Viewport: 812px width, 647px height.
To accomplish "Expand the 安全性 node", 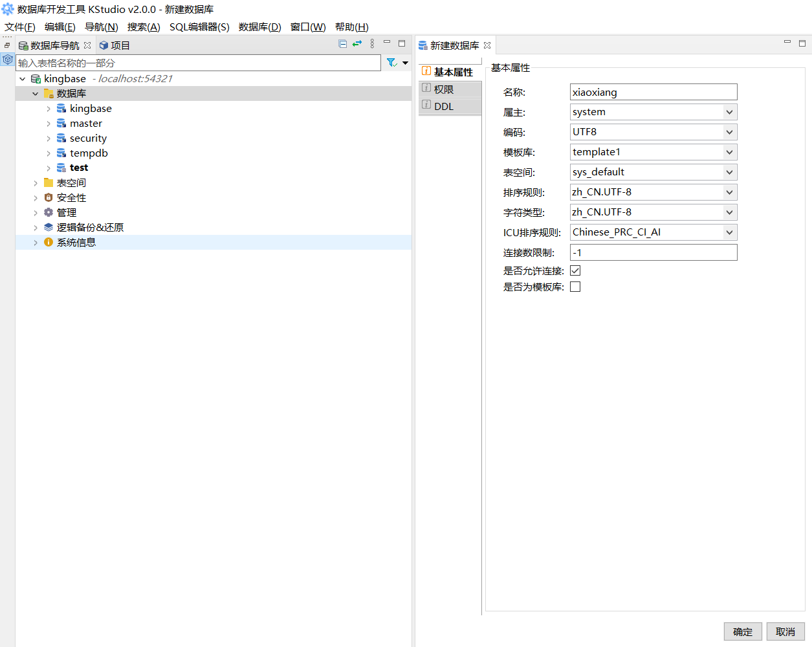I will 36,198.
